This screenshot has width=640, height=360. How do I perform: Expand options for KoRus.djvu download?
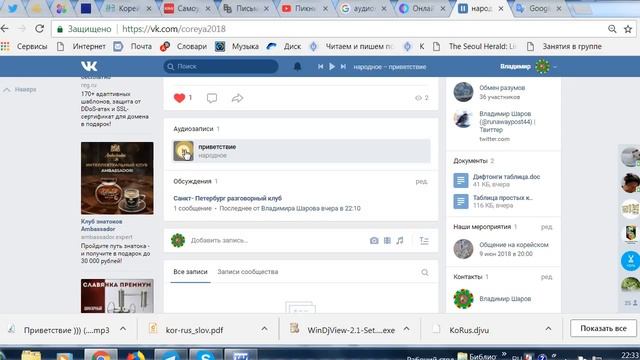tap(548, 329)
